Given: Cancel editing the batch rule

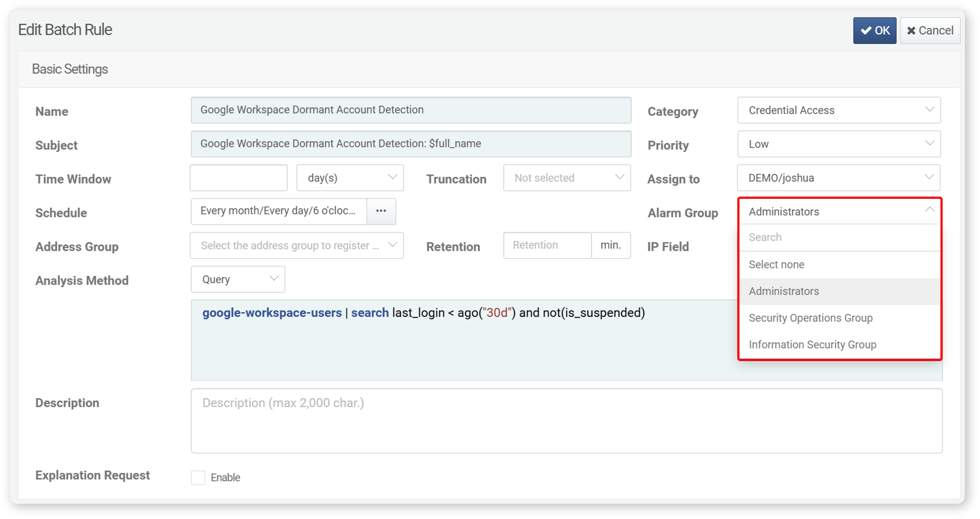Looking at the screenshot, I should point(930,30).
